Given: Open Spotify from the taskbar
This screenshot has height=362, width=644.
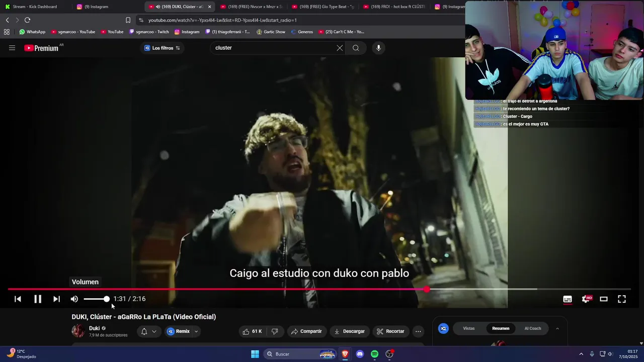Looking at the screenshot, I should (374, 354).
